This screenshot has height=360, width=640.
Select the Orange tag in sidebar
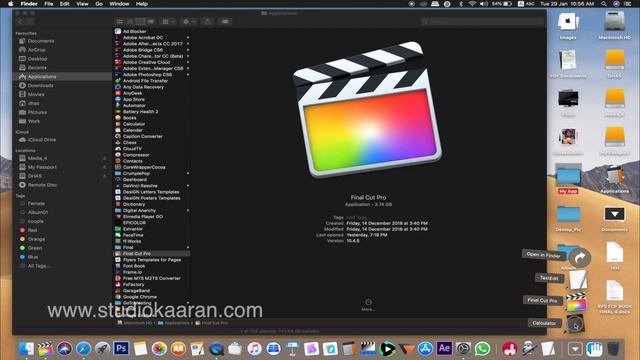point(36,239)
